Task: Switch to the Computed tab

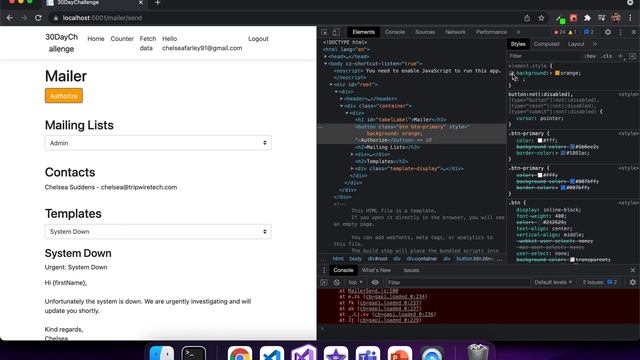Action: click(546, 44)
